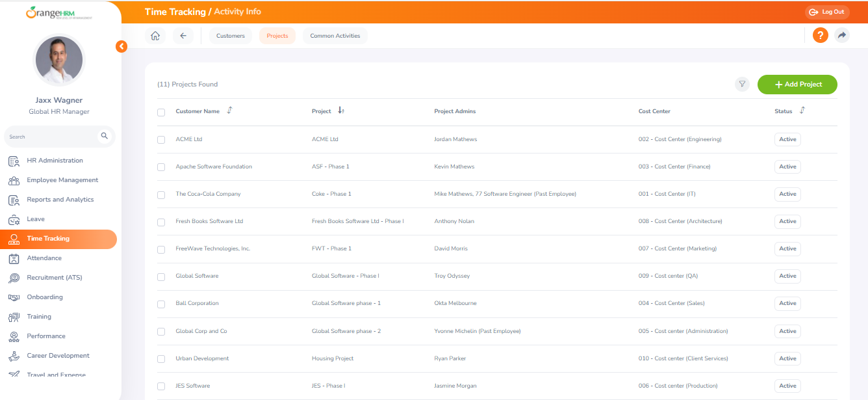868x400 pixels.
Task: Click the share arrow icon
Action: tap(842, 36)
